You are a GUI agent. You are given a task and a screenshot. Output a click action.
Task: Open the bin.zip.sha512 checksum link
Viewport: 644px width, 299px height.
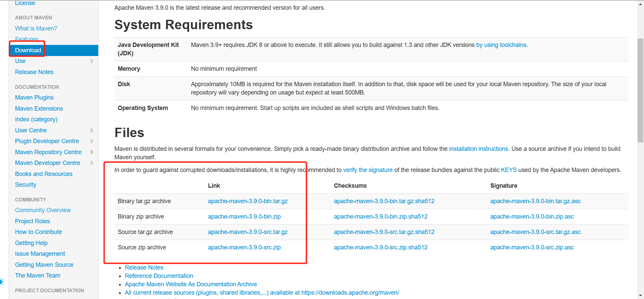point(381,217)
